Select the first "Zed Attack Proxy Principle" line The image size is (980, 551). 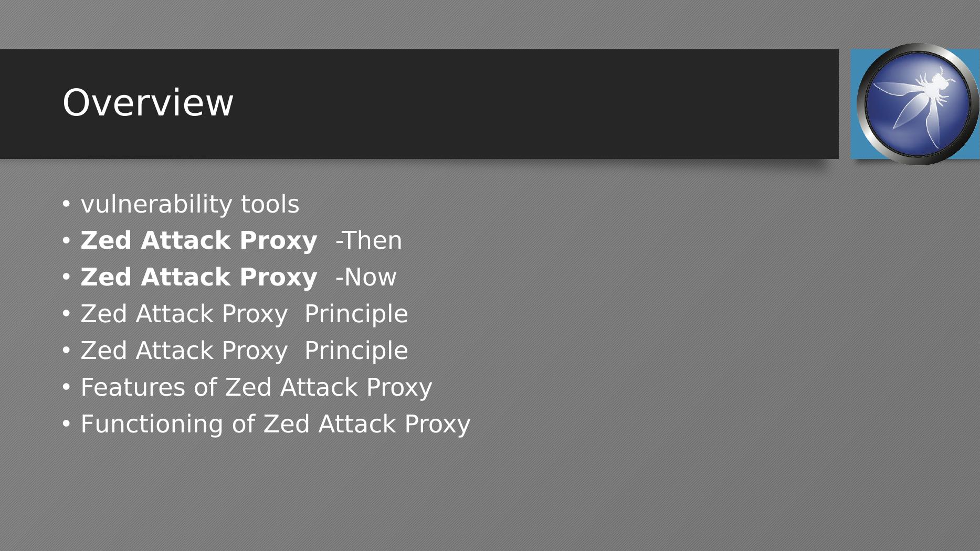pyautogui.click(x=244, y=314)
